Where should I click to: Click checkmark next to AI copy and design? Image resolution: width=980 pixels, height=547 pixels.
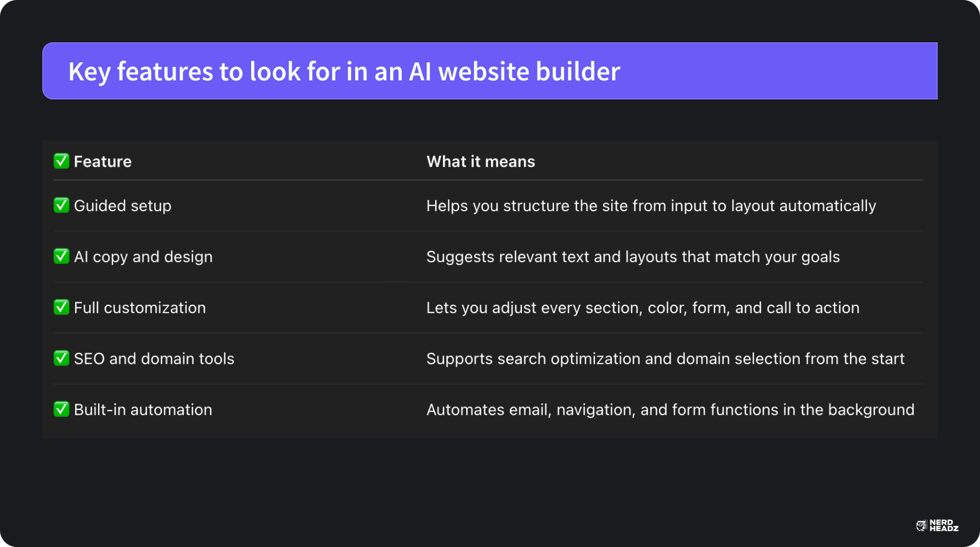61,257
